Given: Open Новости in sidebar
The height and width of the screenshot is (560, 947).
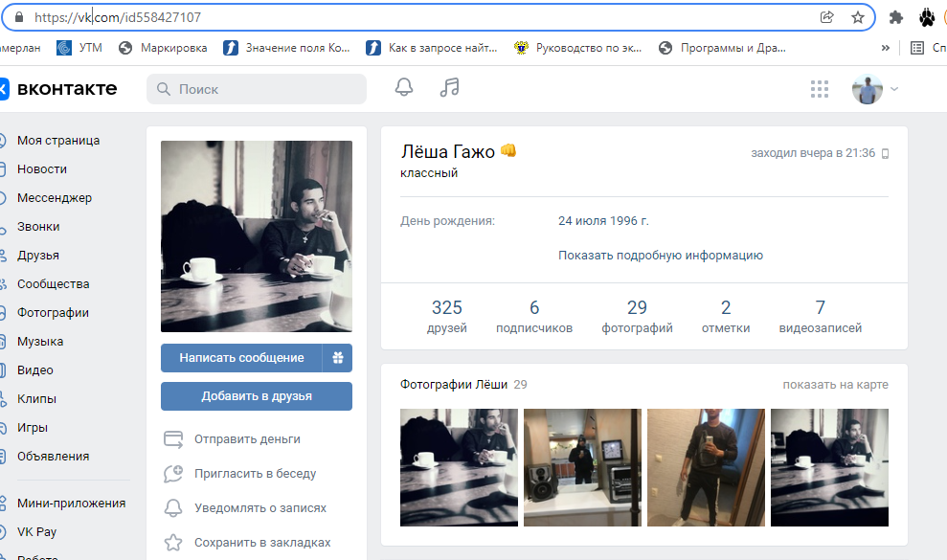Looking at the screenshot, I should click(42, 169).
